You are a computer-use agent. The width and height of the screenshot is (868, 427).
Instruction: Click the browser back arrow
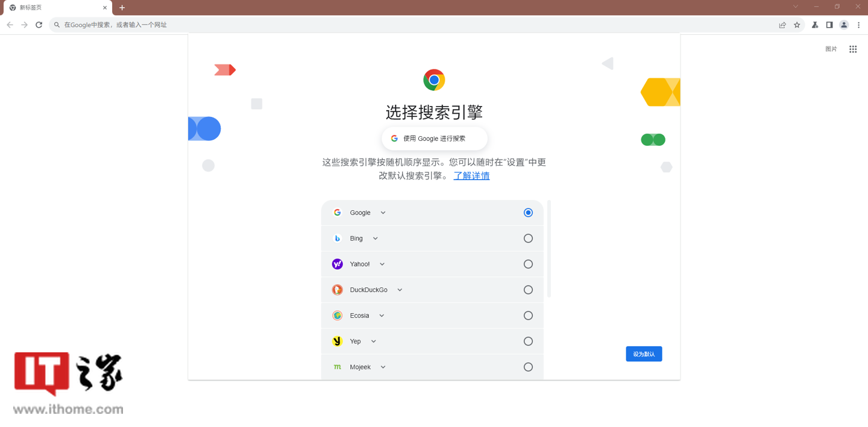pos(10,25)
